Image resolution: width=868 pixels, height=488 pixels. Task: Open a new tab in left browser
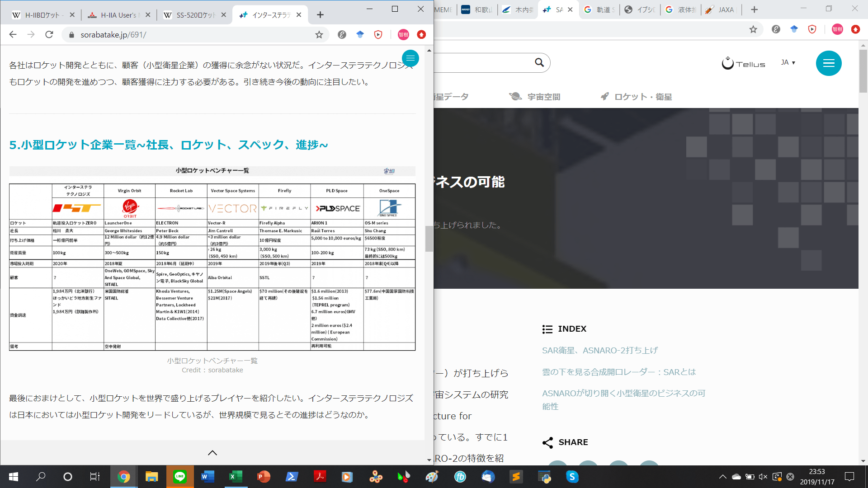tap(320, 15)
